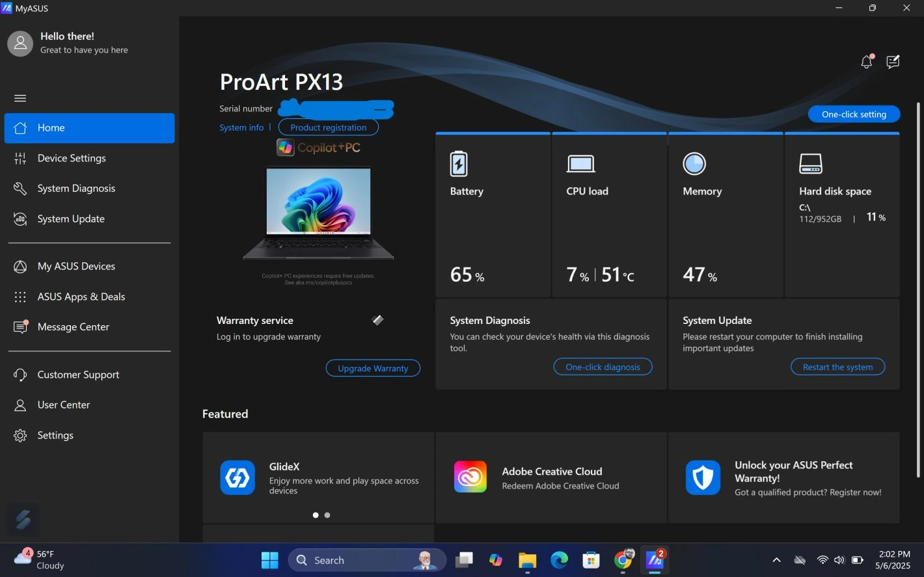Click the CPU load laptop icon
This screenshot has height=577, width=924.
click(x=580, y=164)
